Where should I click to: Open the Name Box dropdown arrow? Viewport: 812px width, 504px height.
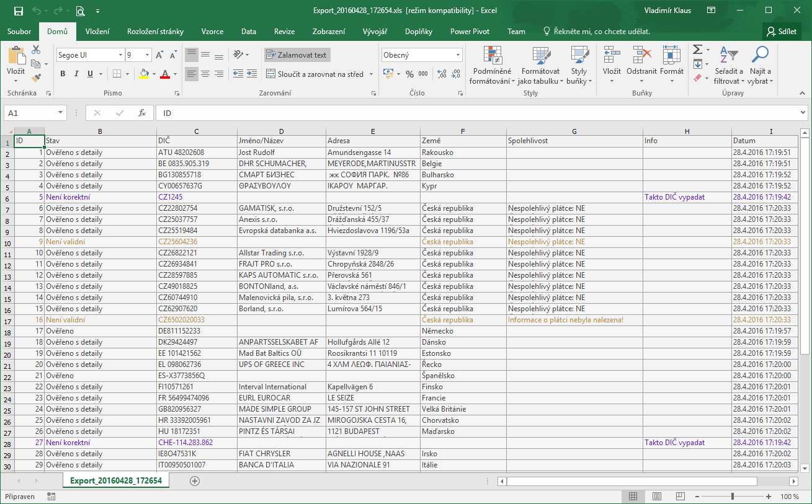pyautogui.click(x=60, y=113)
